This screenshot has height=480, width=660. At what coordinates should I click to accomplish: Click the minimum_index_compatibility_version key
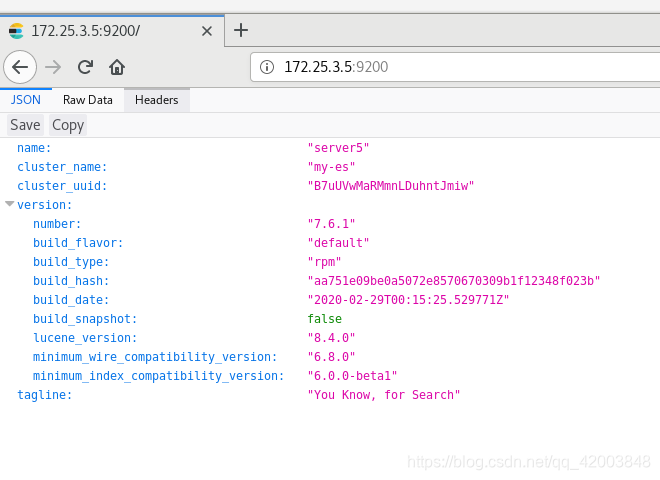158,376
